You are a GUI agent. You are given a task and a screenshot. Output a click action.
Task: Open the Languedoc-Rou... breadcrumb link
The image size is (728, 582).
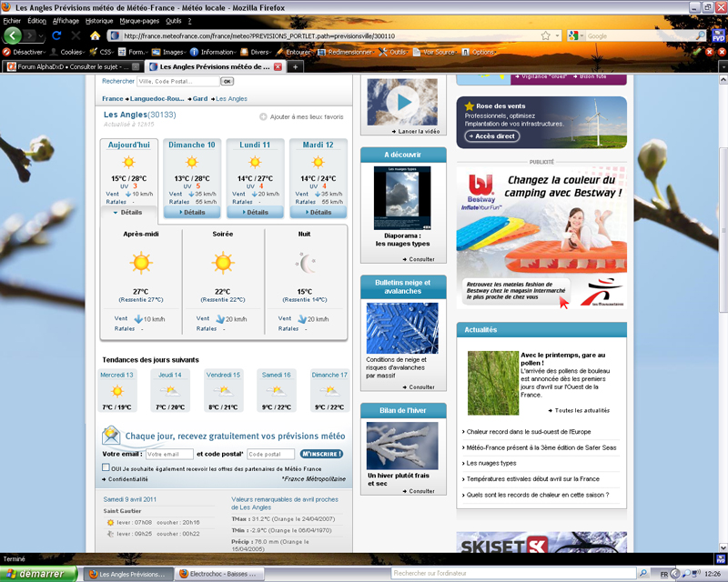[157, 99]
